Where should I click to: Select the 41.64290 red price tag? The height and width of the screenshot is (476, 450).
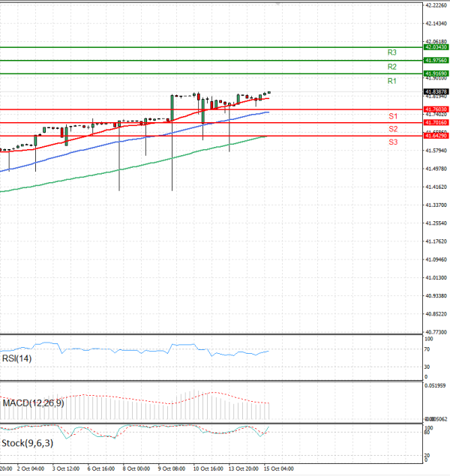coord(436,136)
